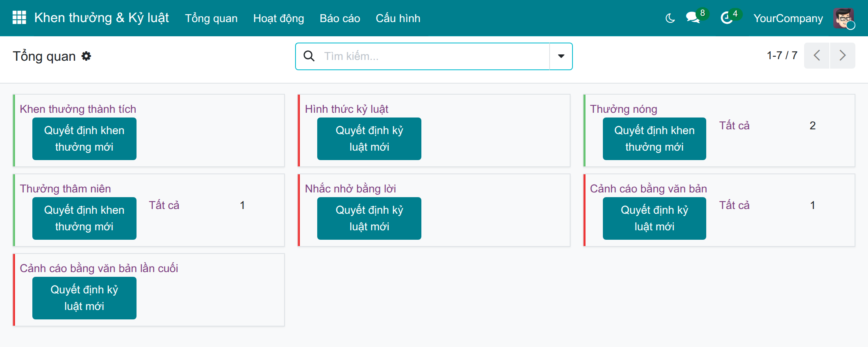Open the user avatar menu

[x=844, y=18]
